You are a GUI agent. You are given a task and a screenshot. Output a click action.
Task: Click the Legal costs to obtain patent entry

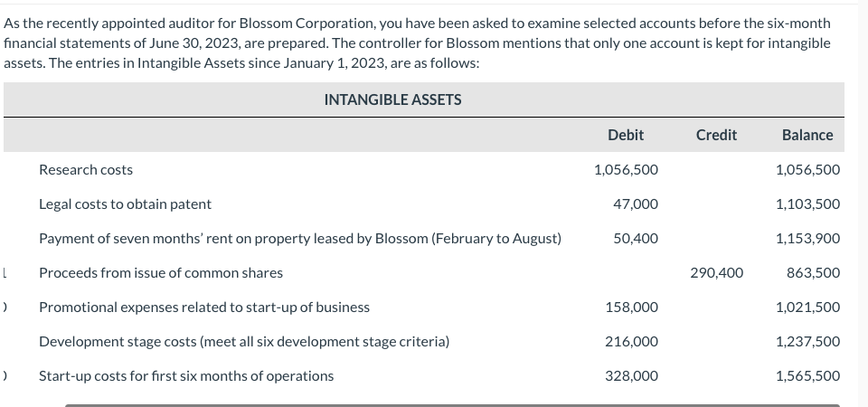(125, 203)
